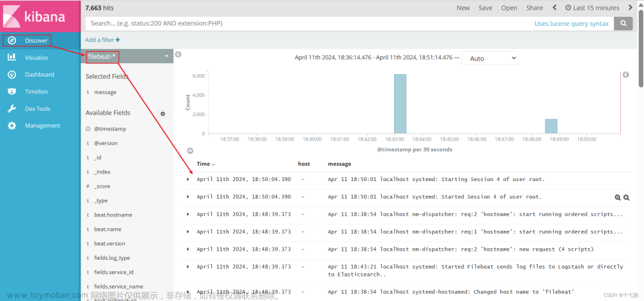This screenshot has width=644, height=301.
Task: Click clock icon beside Last 15 minutes
Action: (x=568, y=8)
